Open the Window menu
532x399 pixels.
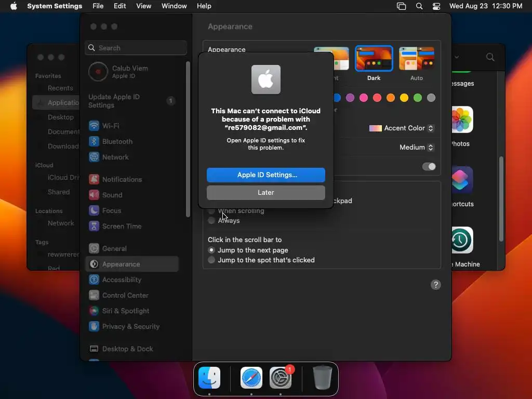point(174,6)
